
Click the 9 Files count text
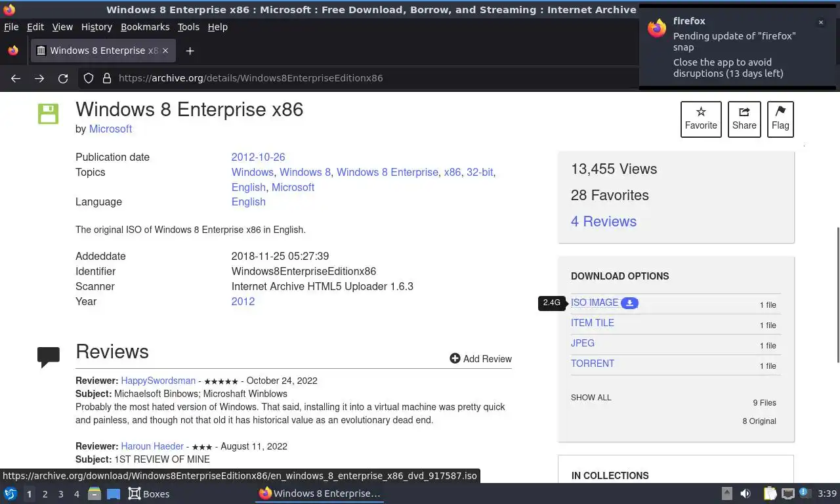tap(765, 403)
